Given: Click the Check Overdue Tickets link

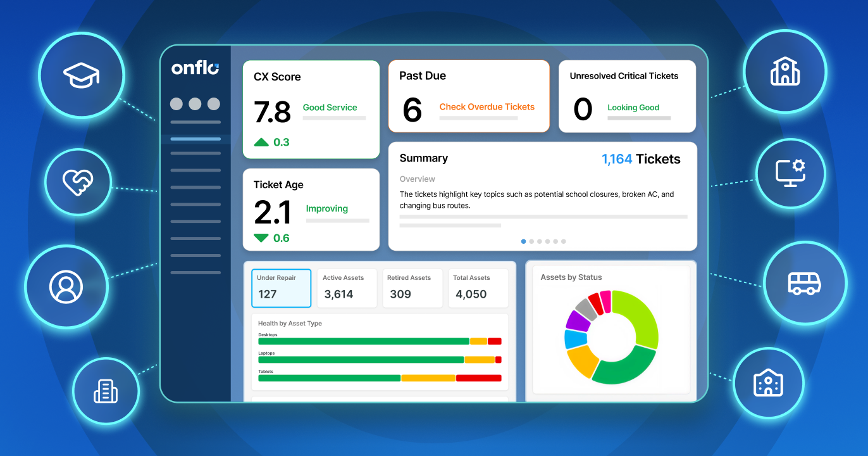Looking at the screenshot, I should (487, 107).
